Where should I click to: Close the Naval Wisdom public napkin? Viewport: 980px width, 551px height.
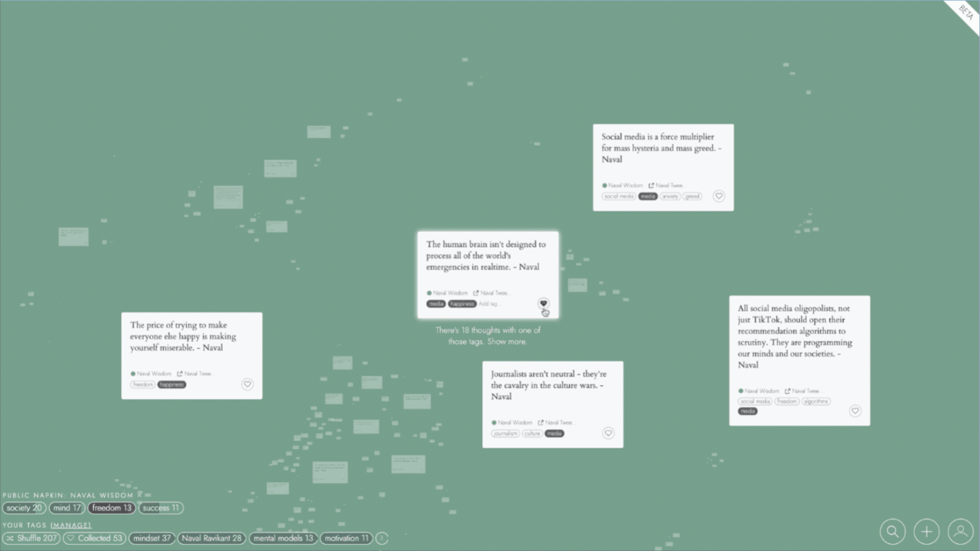[x=140, y=495]
